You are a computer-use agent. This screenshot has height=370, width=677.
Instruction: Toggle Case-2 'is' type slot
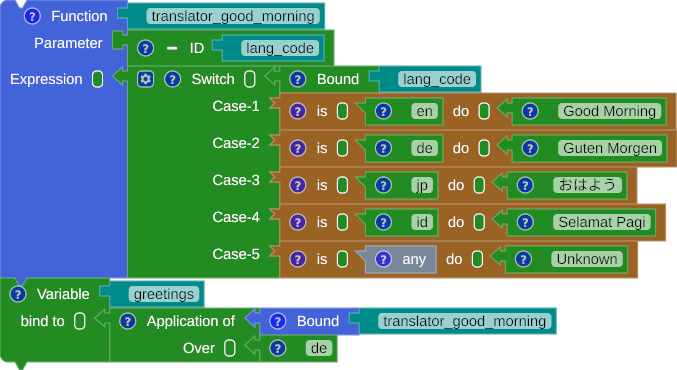click(x=342, y=149)
